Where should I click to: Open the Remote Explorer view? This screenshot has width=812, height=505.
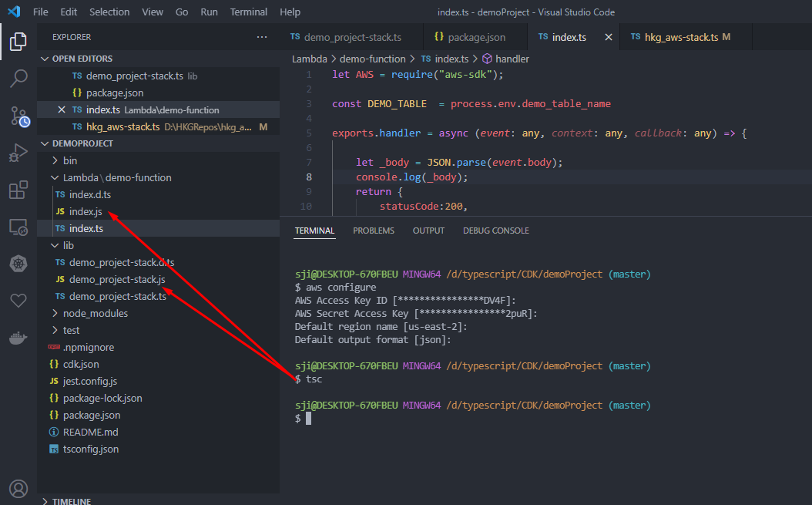(18, 226)
